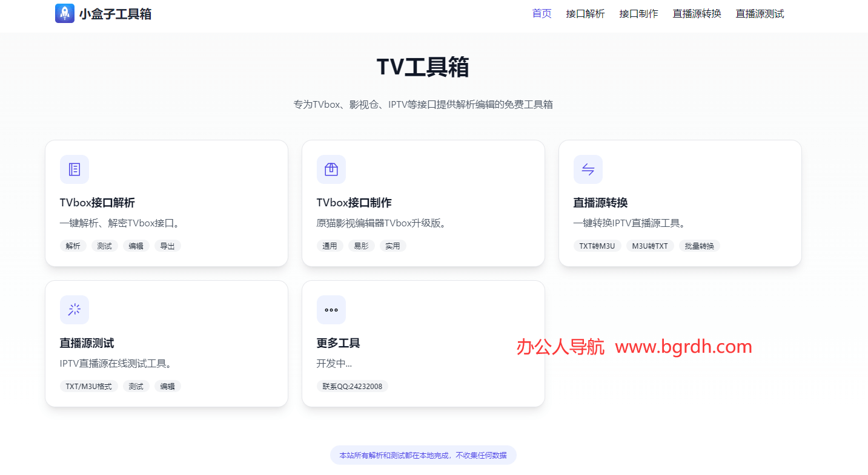
Task: Toggle the 批量转换 tag badge
Action: click(x=699, y=246)
